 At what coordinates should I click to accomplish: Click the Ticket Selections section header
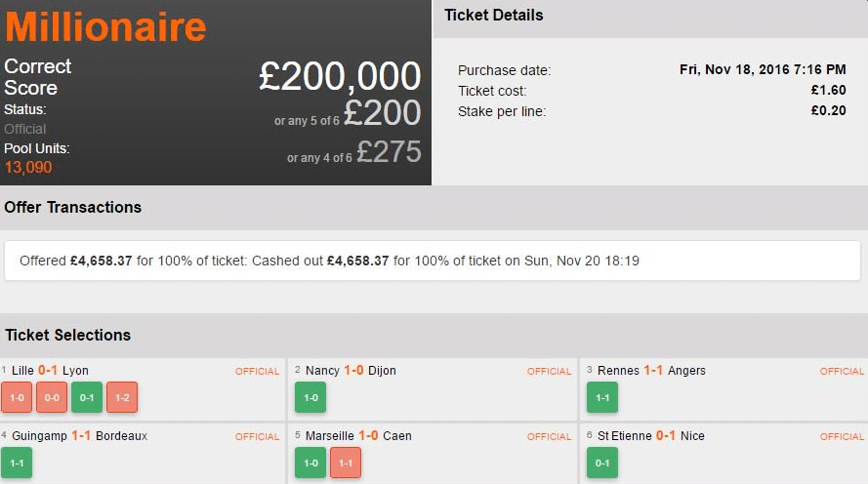[x=68, y=335]
